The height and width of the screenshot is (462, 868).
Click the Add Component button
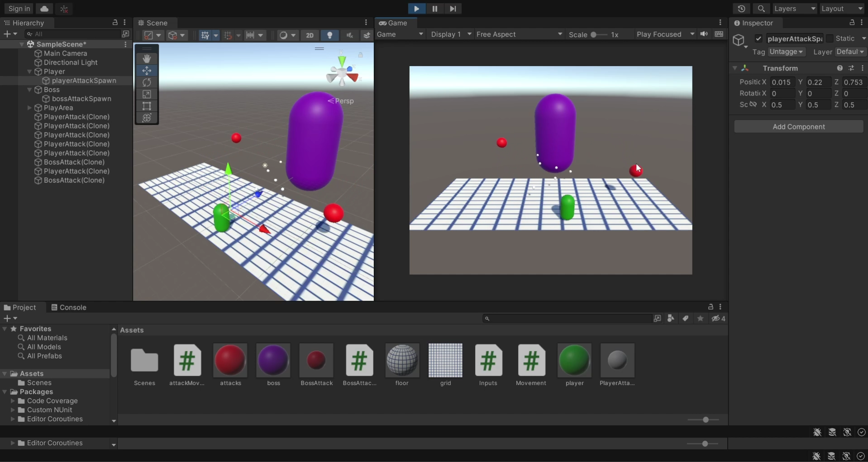pyautogui.click(x=798, y=127)
